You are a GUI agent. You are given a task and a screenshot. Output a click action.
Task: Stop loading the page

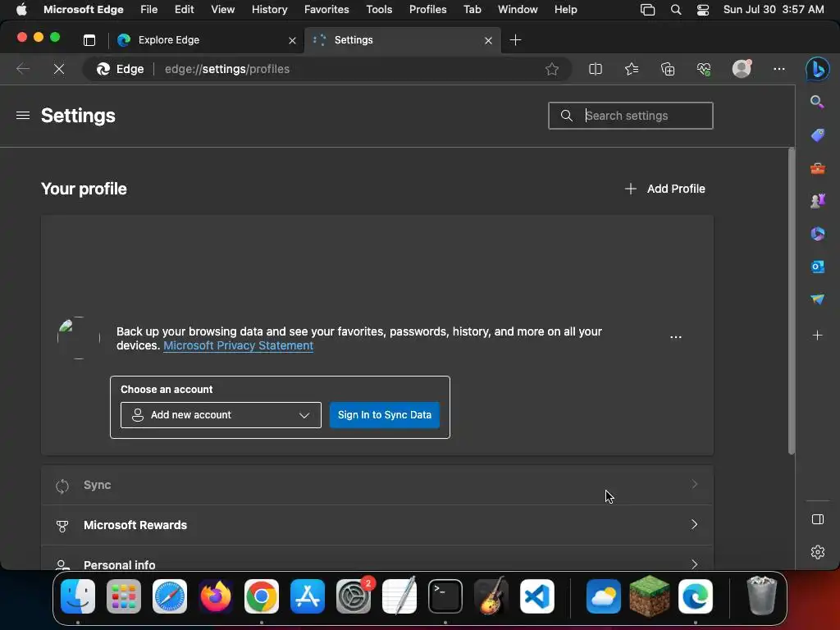pos(59,69)
